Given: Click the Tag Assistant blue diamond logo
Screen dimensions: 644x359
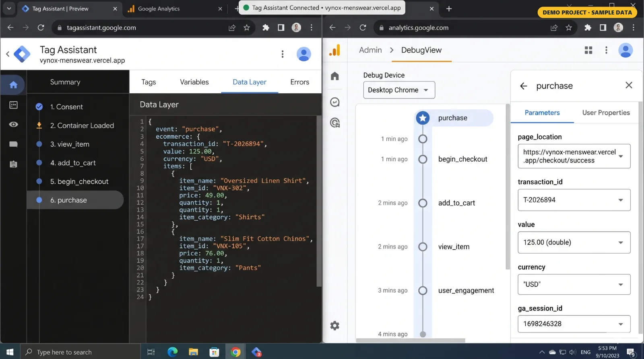Looking at the screenshot, I should click(22, 54).
